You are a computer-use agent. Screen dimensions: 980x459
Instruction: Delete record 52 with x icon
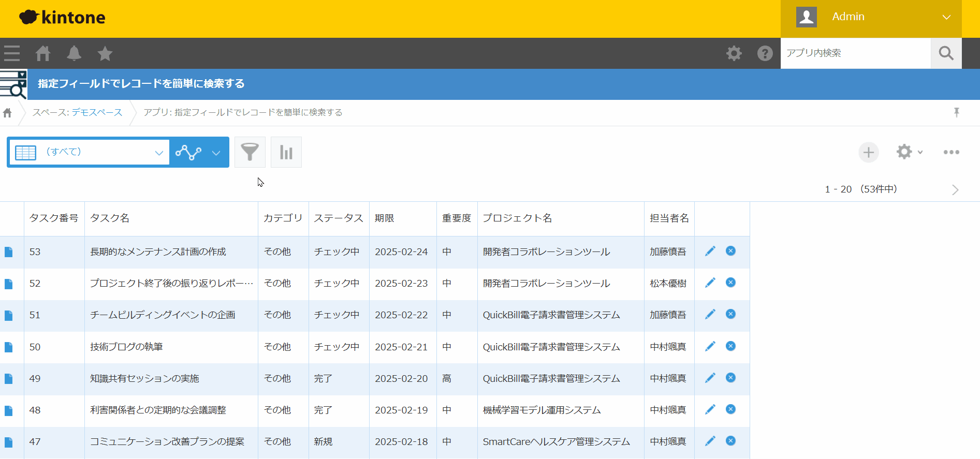(x=730, y=283)
